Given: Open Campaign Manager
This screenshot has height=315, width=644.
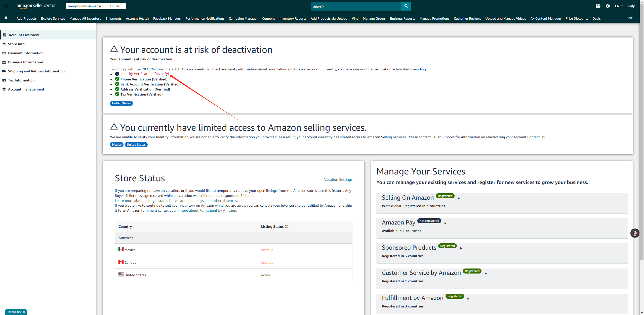Looking at the screenshot, I should pyautogui.click(x=243, y=18).
